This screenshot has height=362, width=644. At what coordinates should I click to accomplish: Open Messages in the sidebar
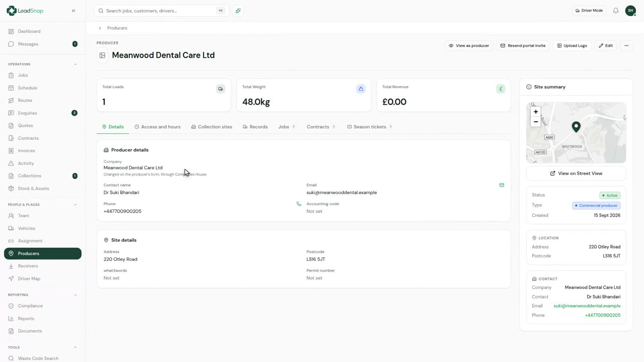pos(43,44)
